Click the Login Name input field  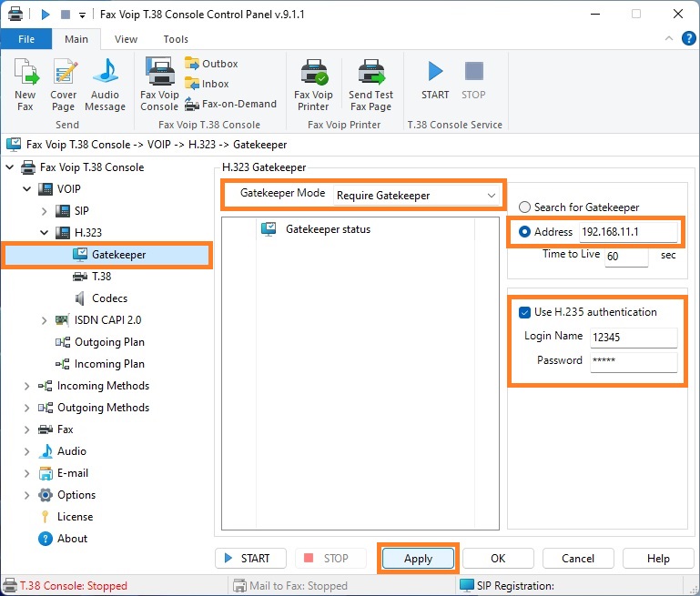634,338
